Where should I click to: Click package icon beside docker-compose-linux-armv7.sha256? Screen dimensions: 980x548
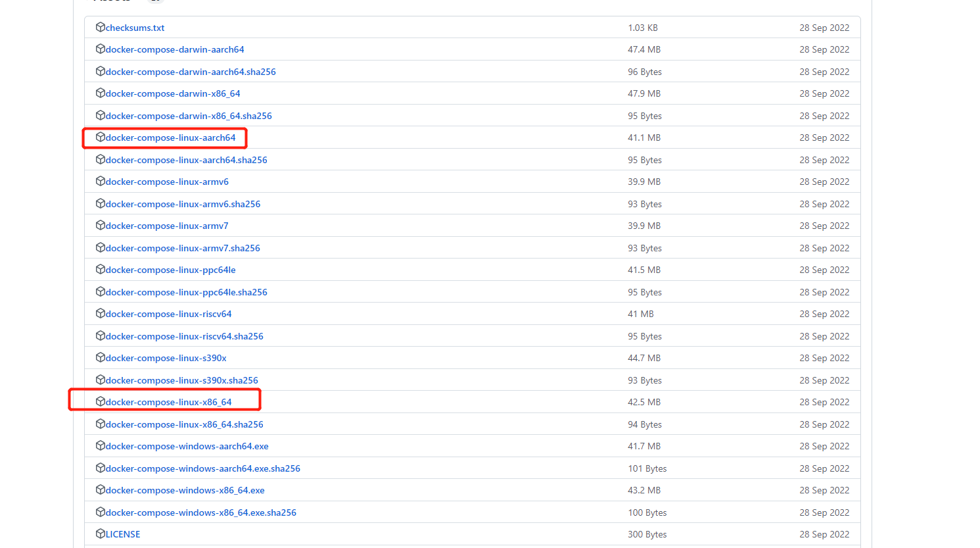point(101,247)
